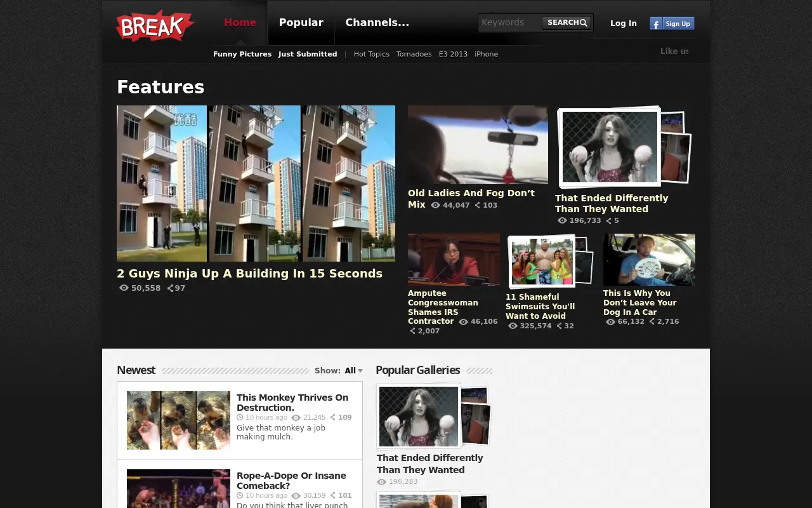Open the Popular tab

tap(301, 22)
